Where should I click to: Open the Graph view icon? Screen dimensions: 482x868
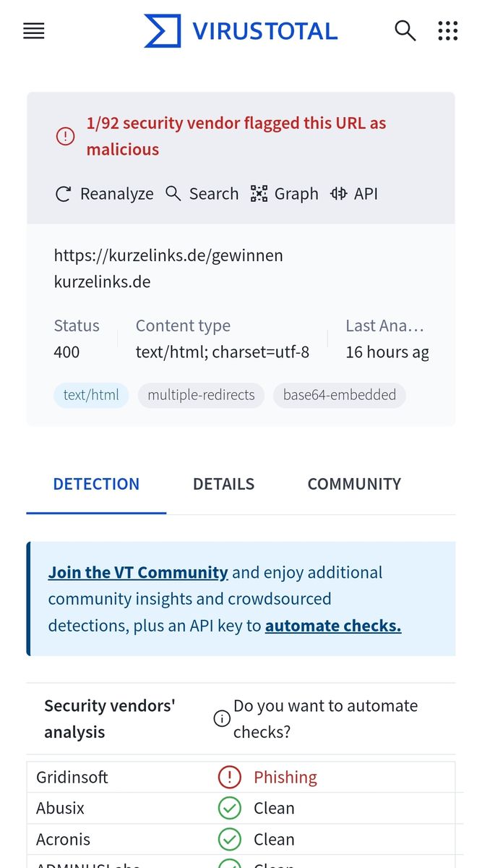point(259,194)
